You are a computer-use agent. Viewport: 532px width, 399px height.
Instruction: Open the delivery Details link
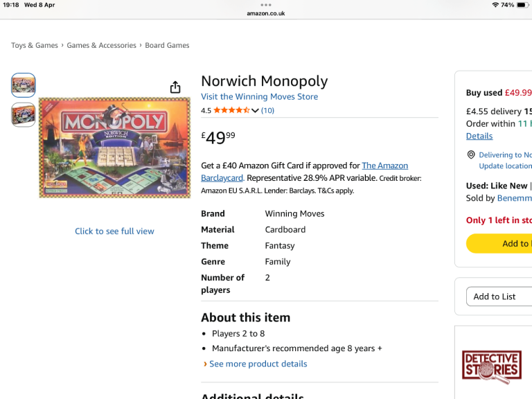[x=479, y=136]
